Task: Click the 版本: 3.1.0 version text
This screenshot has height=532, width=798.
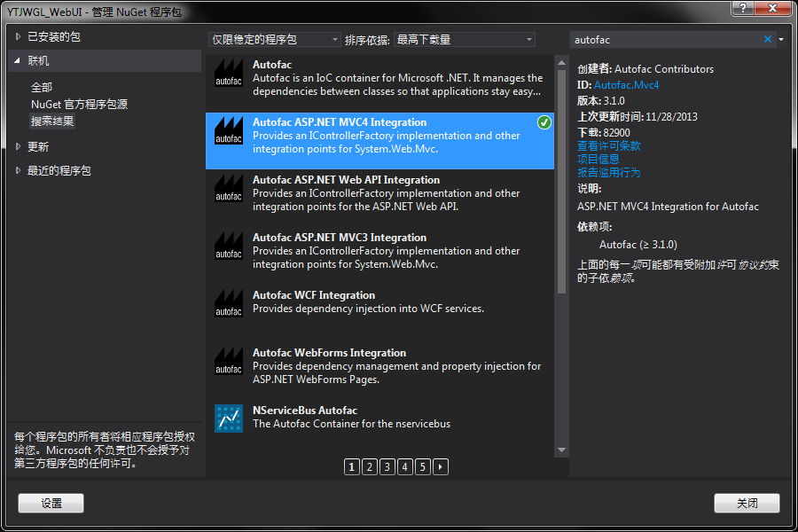Action: [x=601, y=101]
